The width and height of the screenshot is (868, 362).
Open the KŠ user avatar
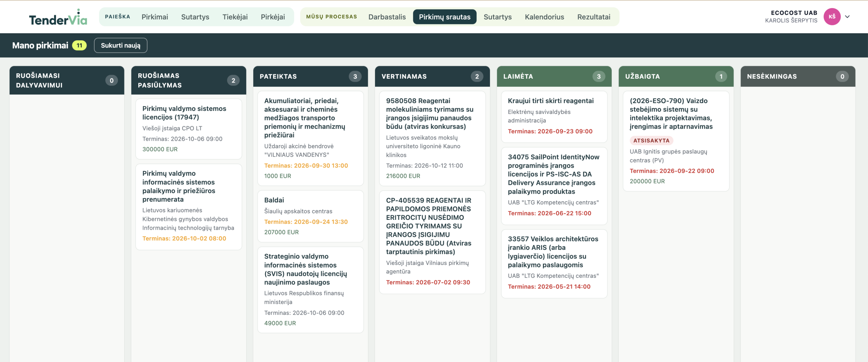pyautogui.click(x=832, y=17)
